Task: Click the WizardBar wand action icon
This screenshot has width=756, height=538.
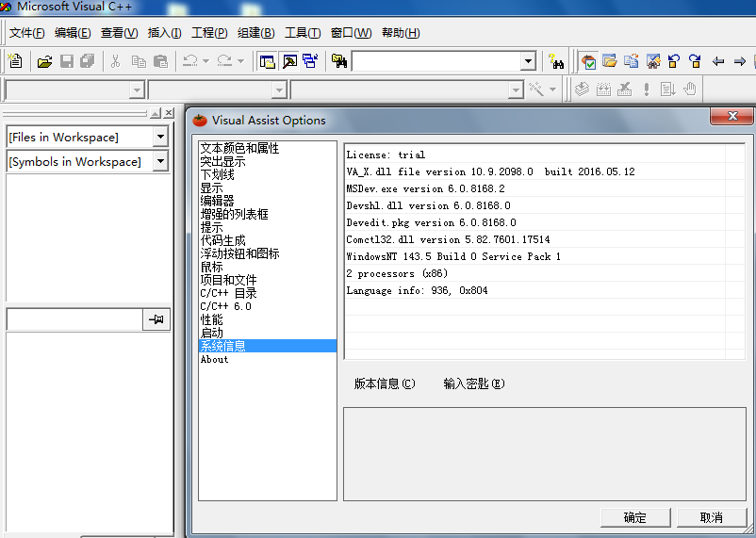Action: (536, 90)
